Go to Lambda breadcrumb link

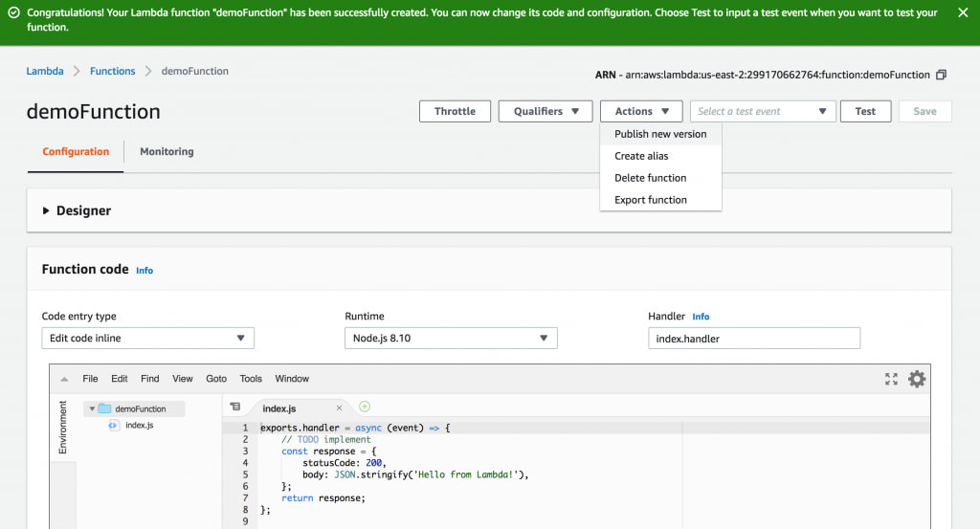tap(45, 71)
